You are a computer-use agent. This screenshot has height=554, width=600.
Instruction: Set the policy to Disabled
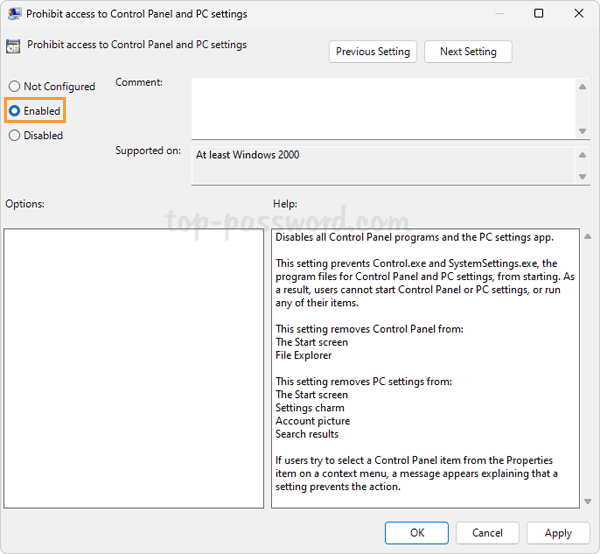click(14, 136)
